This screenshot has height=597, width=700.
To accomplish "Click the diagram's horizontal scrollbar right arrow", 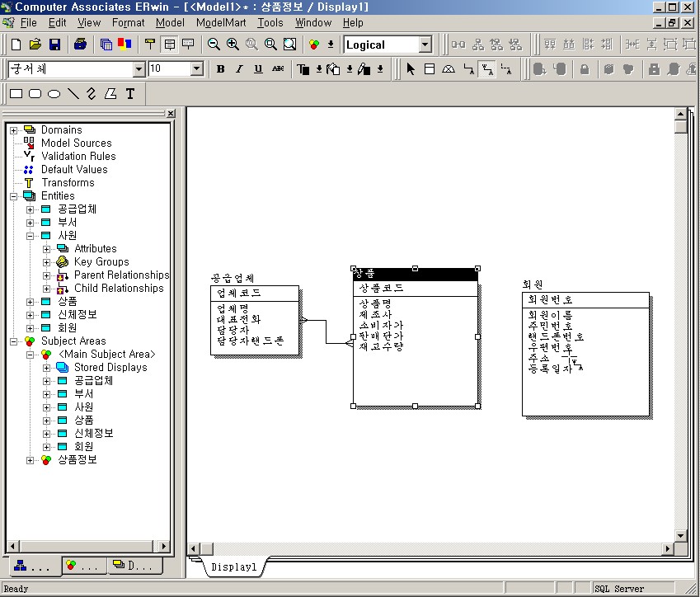I will pos(668,548).
